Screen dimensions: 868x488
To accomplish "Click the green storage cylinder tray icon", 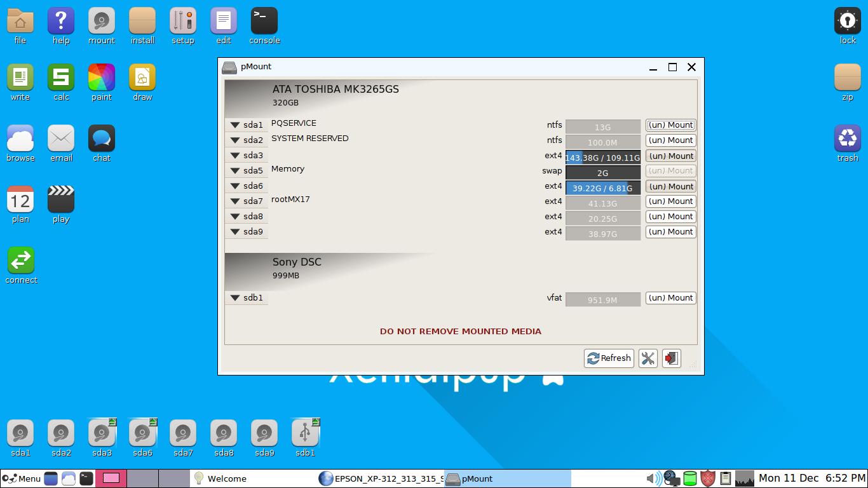I will [x=689, y=478].
